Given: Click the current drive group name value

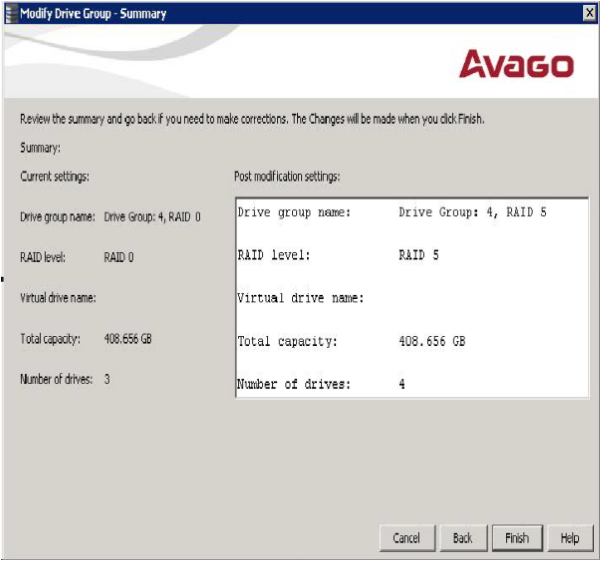Looking at the screenshot, I should pos(153,216).
